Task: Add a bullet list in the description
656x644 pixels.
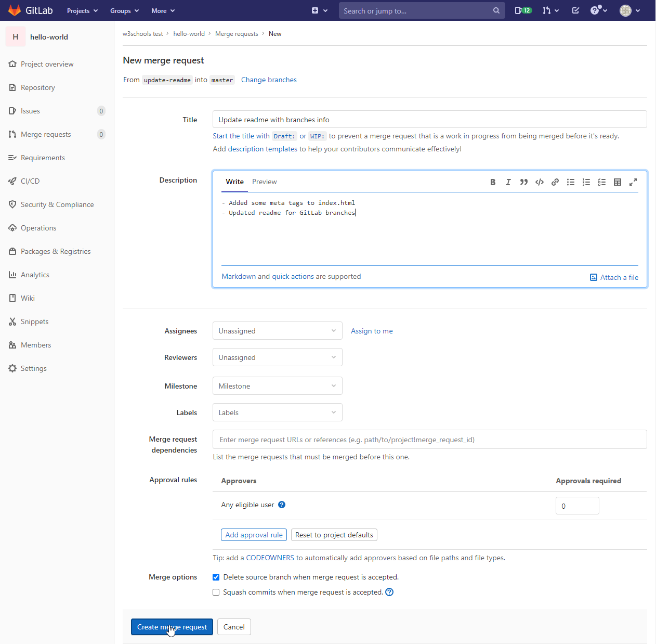Action: point(571,182)
